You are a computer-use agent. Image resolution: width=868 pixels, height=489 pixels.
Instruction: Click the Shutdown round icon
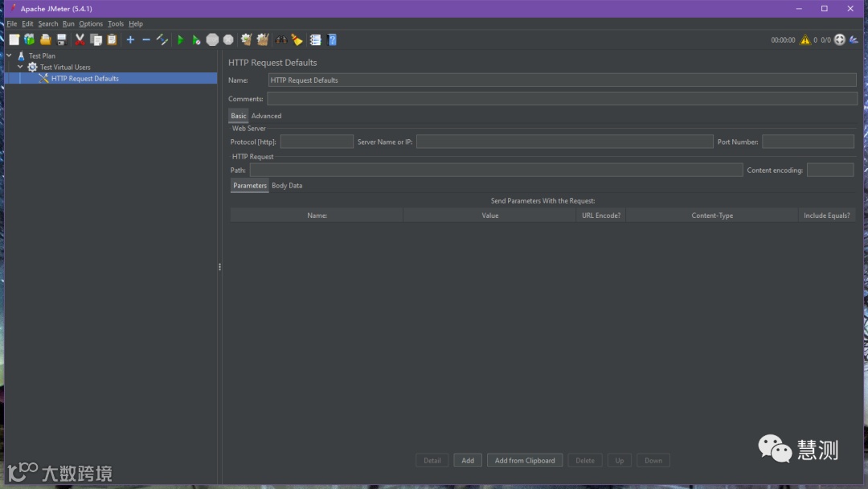(x=228, y=39)
